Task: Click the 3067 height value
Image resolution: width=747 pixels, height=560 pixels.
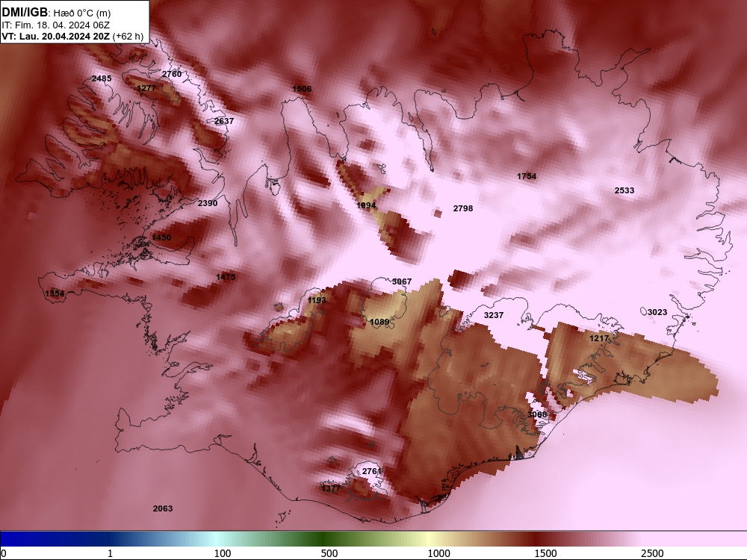Action: 401,281
